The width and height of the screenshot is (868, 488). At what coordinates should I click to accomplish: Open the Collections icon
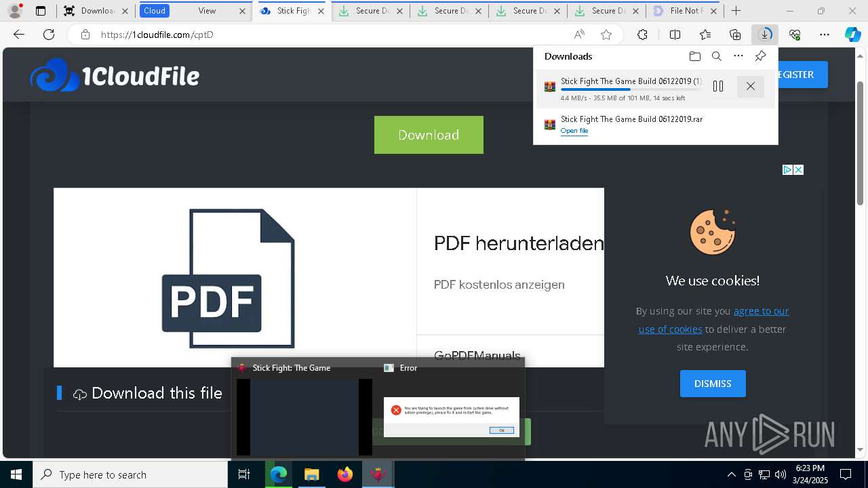point(735,35)
